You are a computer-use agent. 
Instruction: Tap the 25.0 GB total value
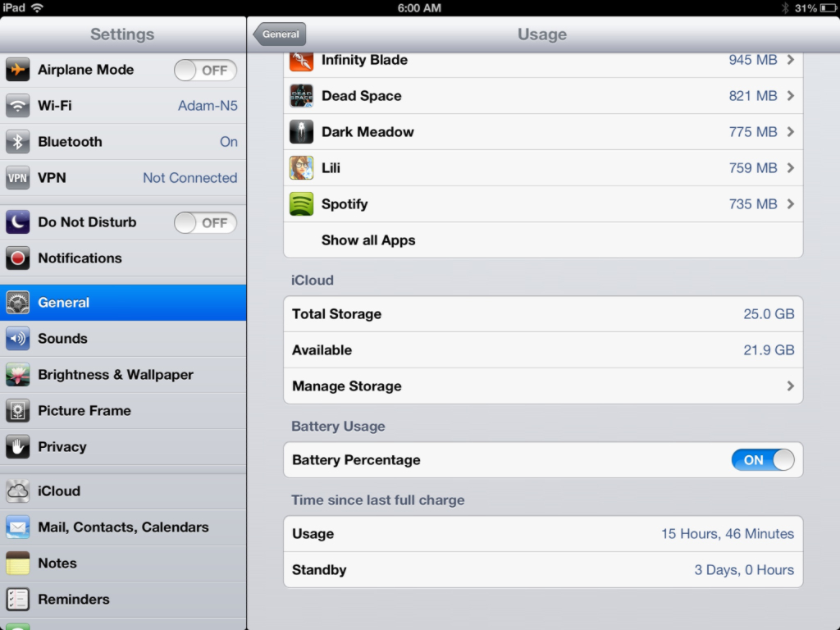(x=769, y=314)
